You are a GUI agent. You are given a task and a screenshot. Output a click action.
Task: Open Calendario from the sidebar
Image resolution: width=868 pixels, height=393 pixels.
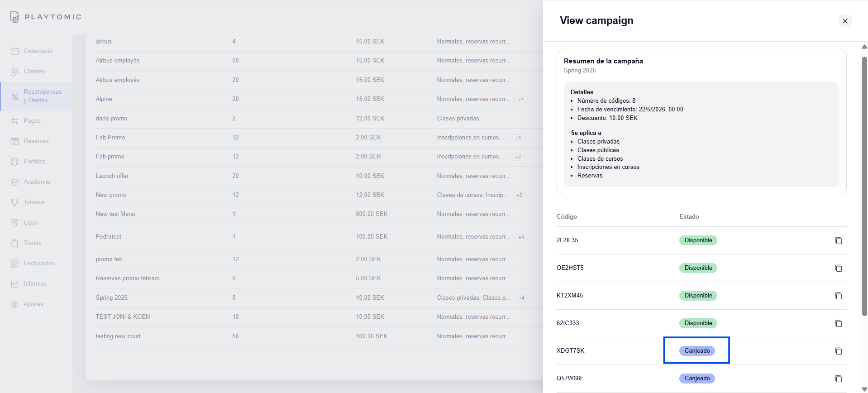[38, 51]
